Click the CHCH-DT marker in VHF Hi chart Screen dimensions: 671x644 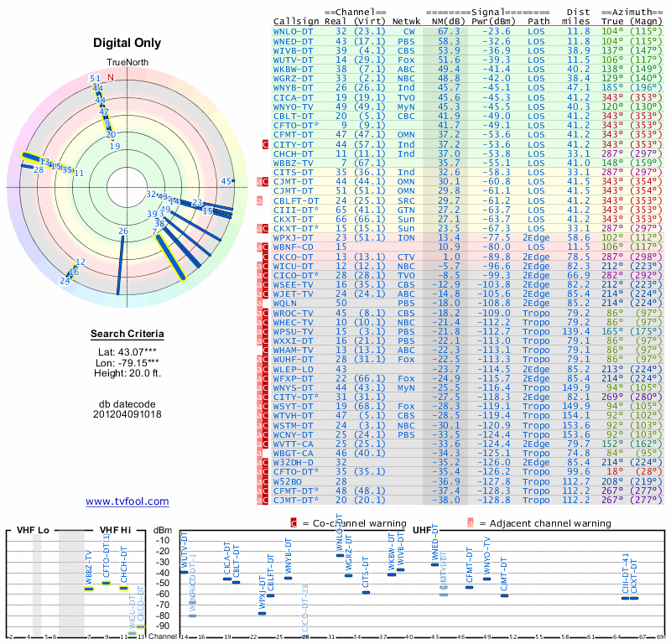click(x=123, y=589)
